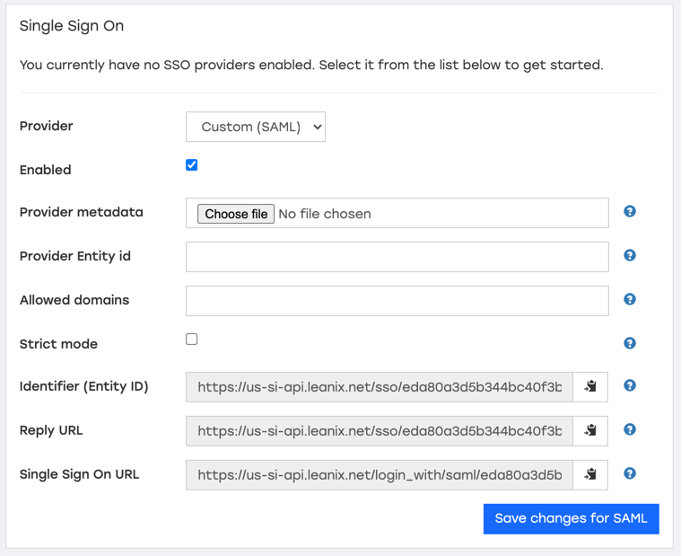The width and height of the screenshot is (682, 556).
Task: Select the Single Sign On URL text field
Action: point(379,475)
